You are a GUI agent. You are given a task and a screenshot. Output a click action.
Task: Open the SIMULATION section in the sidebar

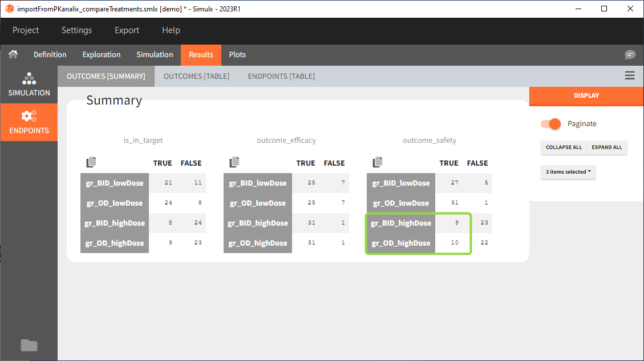(x=29, y=85)
